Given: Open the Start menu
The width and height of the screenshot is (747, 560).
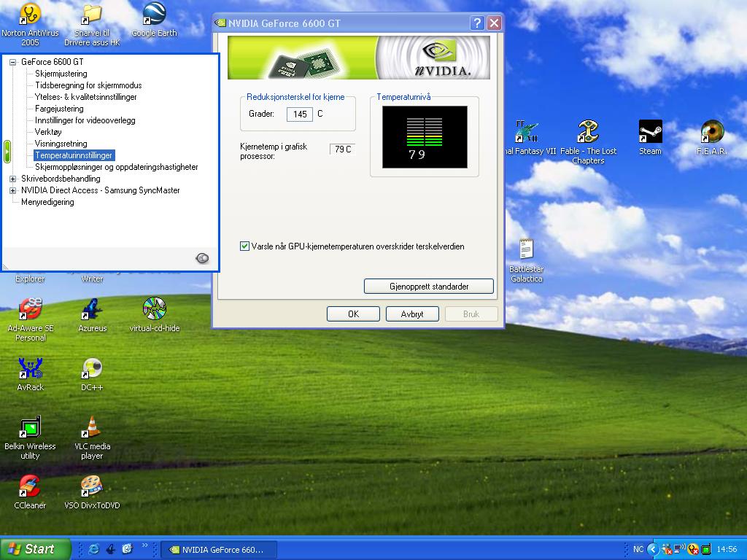Looking at the screenshot, I should click(35, 549).
